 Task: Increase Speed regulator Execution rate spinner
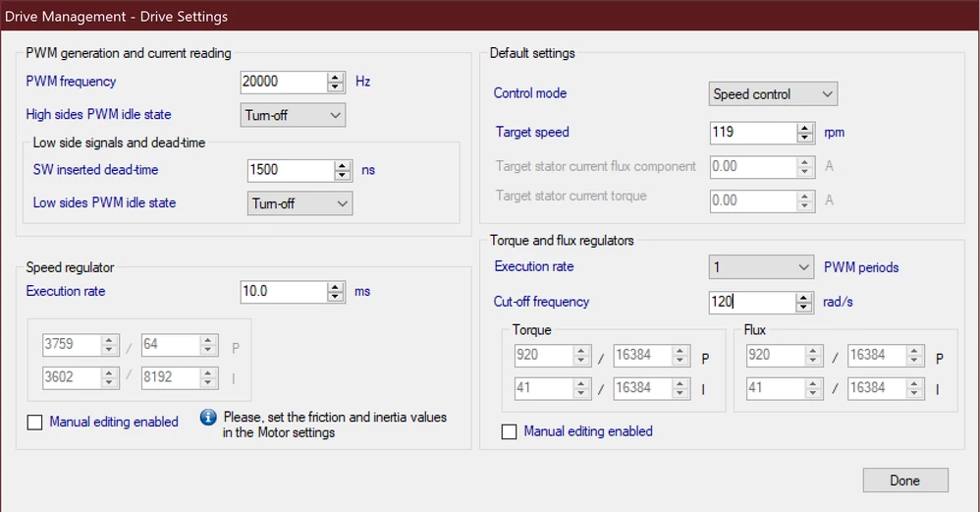click(336, 287)
